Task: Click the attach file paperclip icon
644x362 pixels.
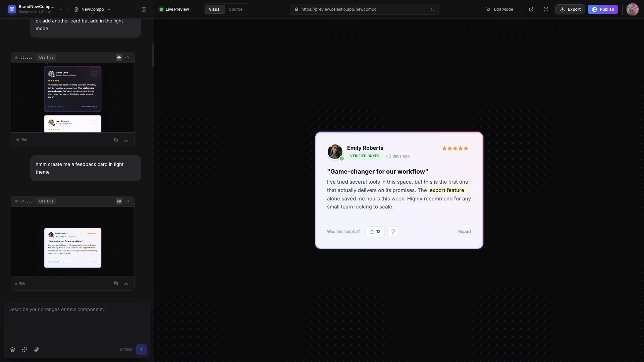Action: point(37,350)
